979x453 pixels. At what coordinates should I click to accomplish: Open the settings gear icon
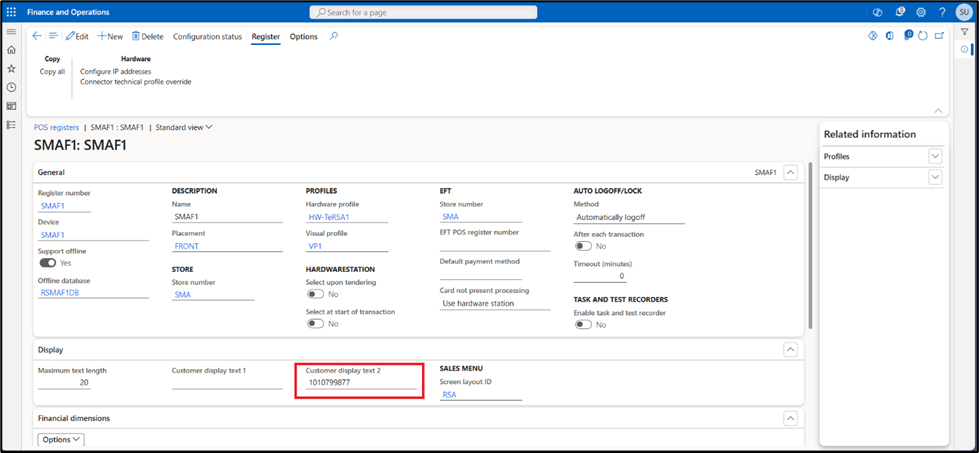click(921, 12)
